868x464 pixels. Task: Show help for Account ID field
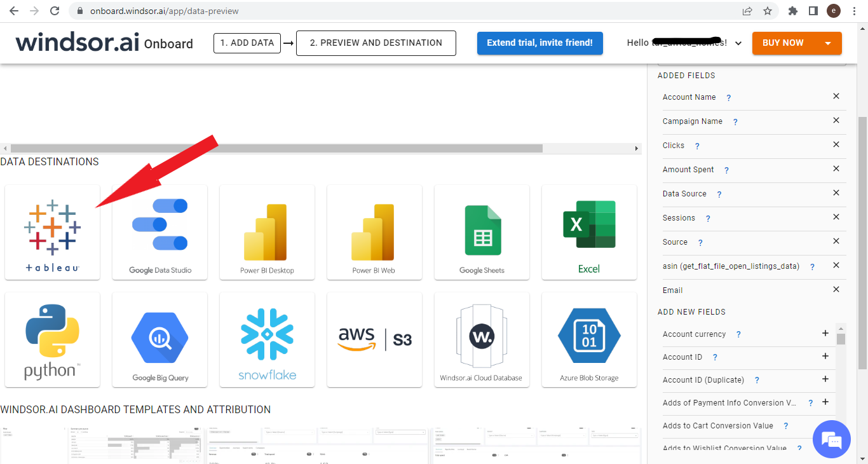point(715,358)
